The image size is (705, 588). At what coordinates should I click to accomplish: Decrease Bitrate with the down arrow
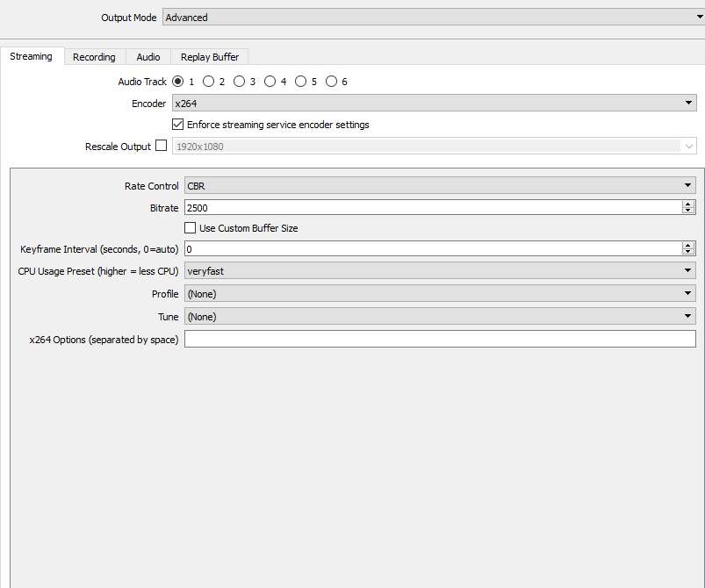[x=688, y=211]
